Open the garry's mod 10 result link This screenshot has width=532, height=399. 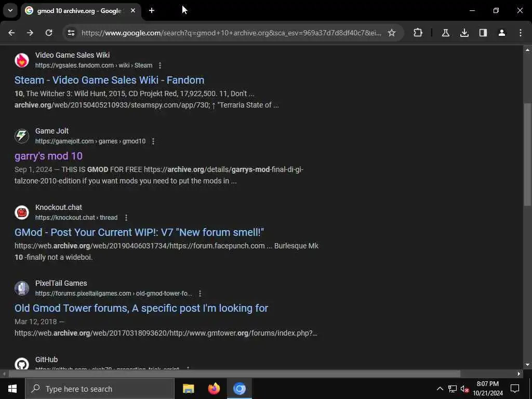tap(48, 156)
